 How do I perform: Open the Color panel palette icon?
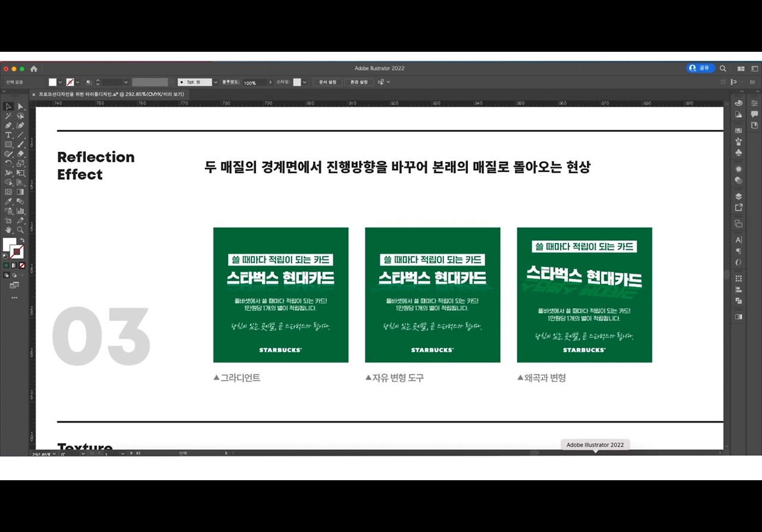tap(739, 103)
